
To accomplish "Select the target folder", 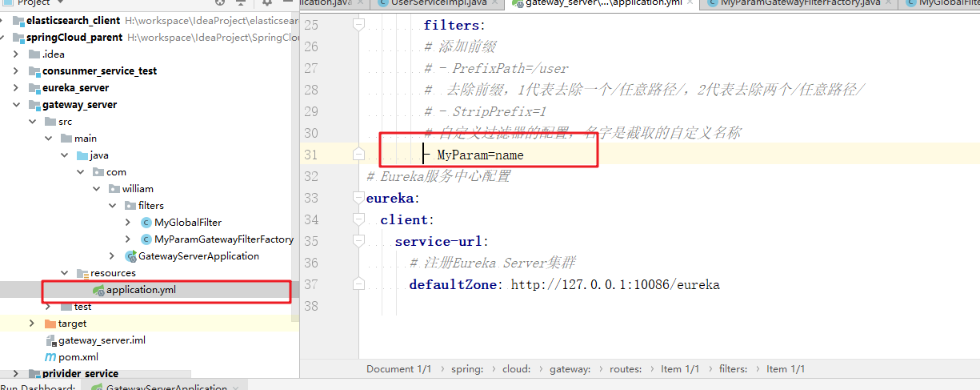I will (72, 324).
